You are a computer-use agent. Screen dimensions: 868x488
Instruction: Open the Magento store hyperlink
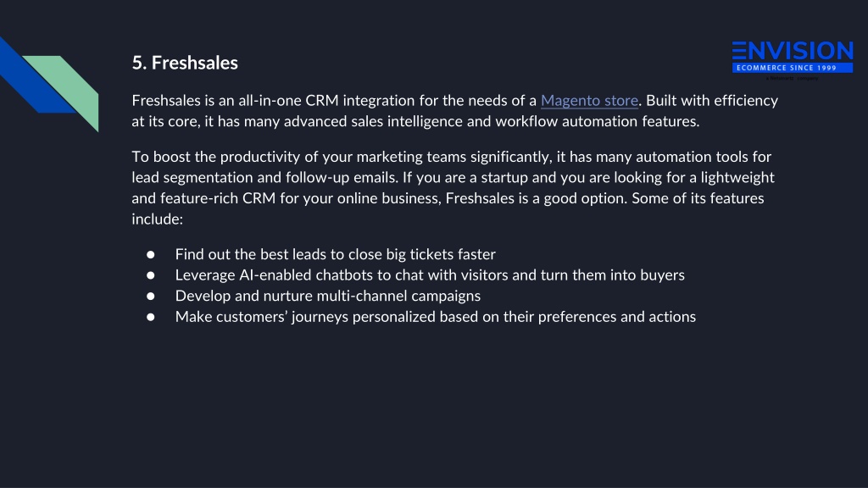pyautogui.click(x=589, y=101)
